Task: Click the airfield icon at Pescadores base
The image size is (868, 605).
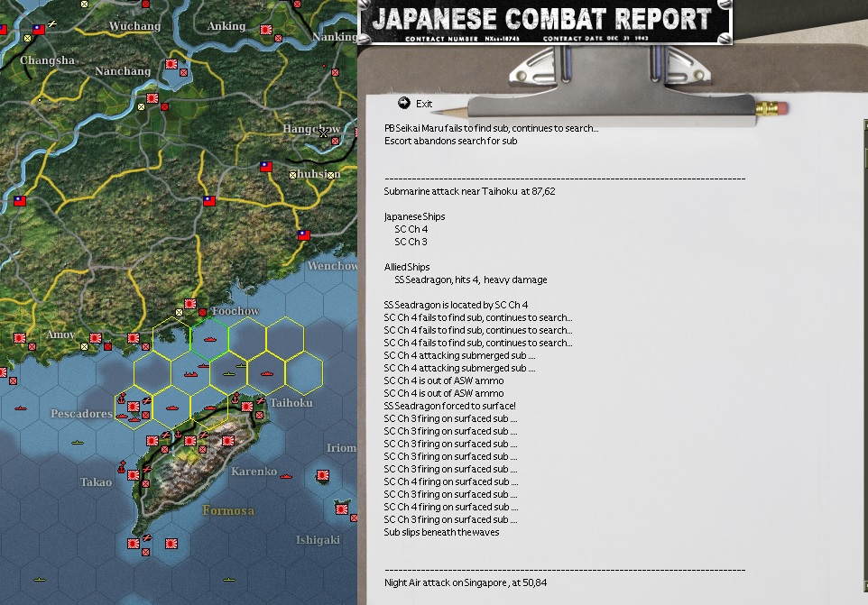Action: tap(147, 400)
